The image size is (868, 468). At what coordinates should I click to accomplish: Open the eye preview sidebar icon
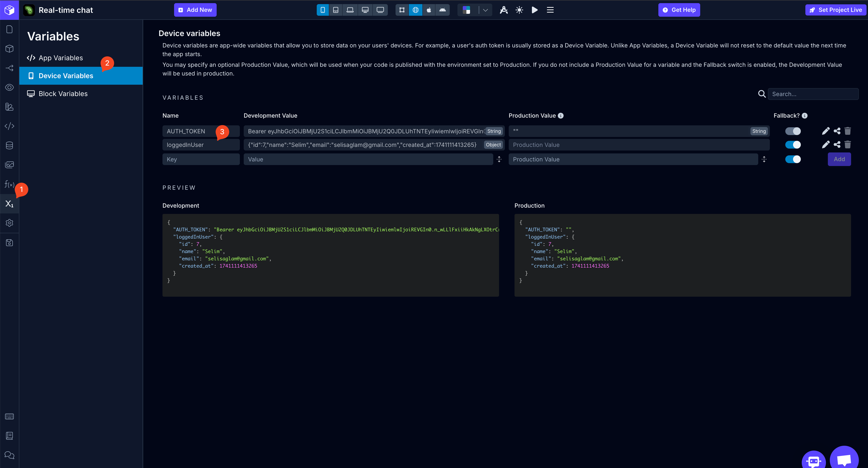point(9,87)
